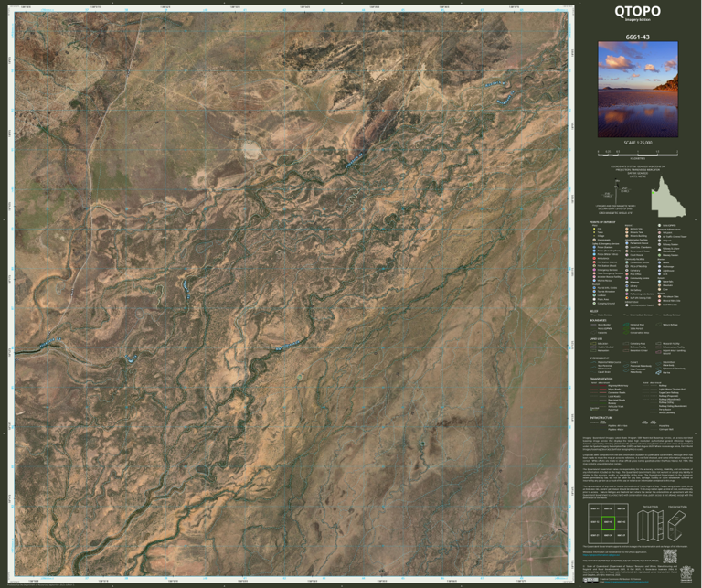Click the POINTS OF INTEREST legend heading

click(602, 222)
